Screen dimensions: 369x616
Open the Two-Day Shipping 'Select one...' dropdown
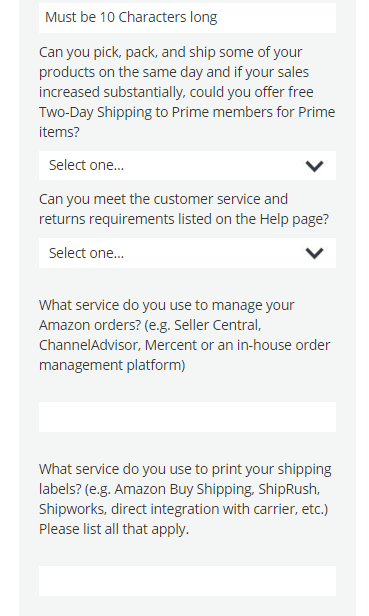click(187, 165)
